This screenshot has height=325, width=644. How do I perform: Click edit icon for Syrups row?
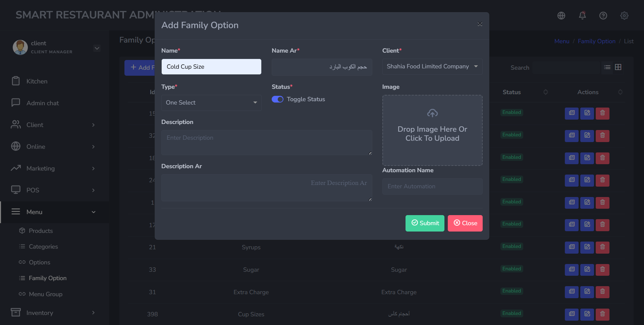(x=587, y=247)
